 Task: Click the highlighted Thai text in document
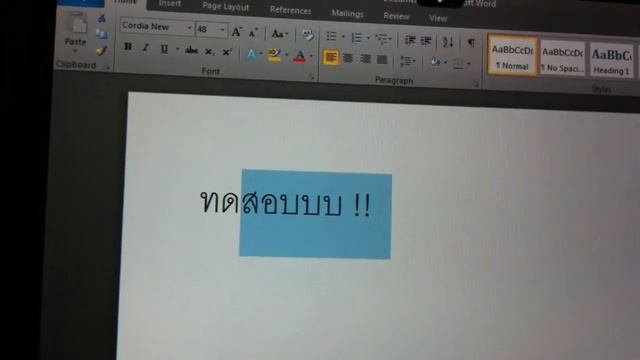(x=305, y=204)
